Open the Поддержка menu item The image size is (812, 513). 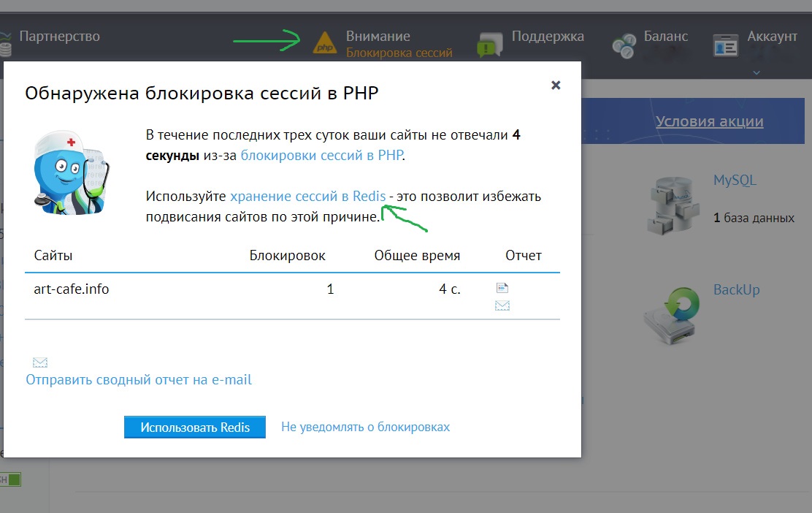click(548, 37)
